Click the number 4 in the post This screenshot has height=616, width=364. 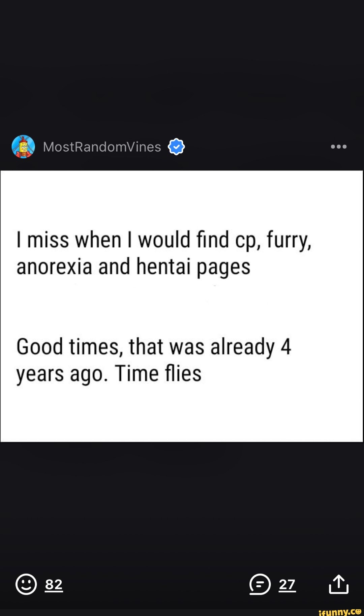point(285,346)
